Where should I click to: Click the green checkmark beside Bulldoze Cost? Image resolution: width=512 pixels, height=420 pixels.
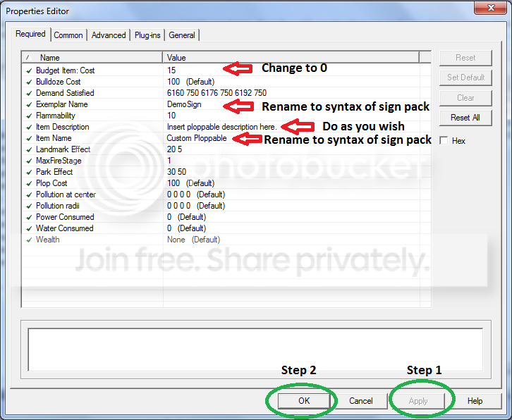tap(29, 82)
